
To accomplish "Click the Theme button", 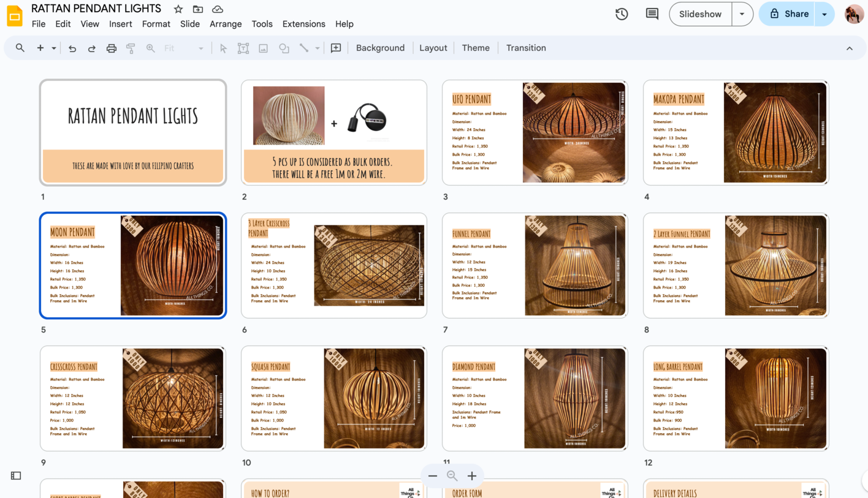I will pyautogui.click(x=476, y=48).
